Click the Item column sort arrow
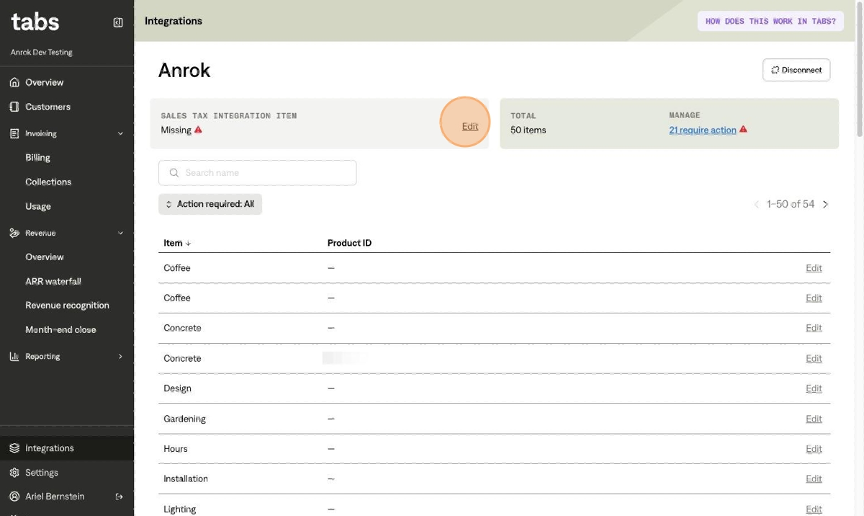 [x=188, y=243]
